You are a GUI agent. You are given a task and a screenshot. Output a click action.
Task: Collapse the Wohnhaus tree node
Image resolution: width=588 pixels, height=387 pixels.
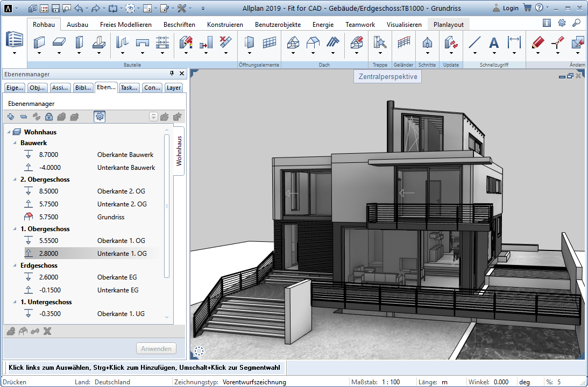click(x=9, y=132)
